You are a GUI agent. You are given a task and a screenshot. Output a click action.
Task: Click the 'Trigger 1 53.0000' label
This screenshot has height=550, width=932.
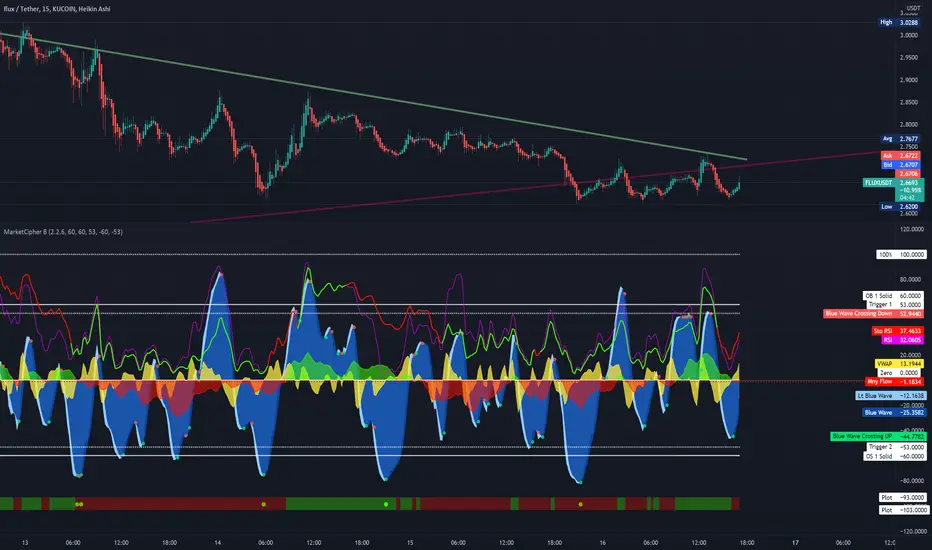tap(895, 304)
